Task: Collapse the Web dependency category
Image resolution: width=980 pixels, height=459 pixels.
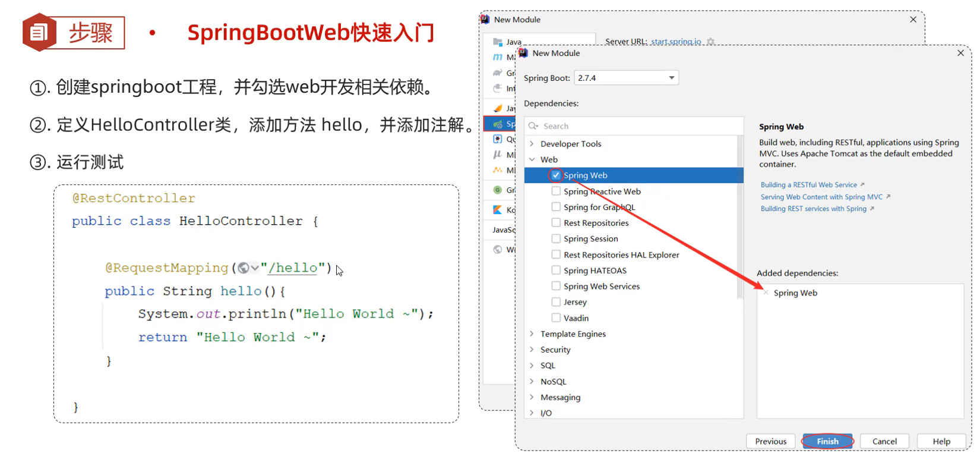Action: point(532,159)
